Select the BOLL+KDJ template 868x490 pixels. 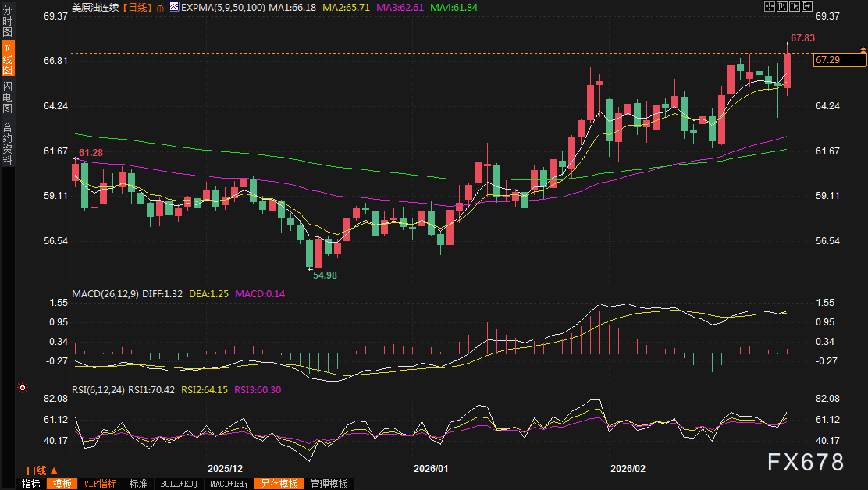(180, 484)
